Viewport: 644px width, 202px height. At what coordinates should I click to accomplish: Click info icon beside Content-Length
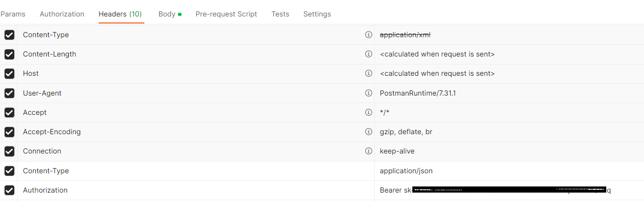coord(369,54)
